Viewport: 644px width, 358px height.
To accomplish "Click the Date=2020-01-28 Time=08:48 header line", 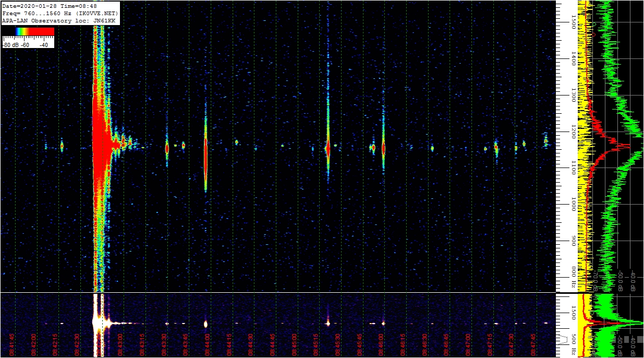I will coord(50,6).
